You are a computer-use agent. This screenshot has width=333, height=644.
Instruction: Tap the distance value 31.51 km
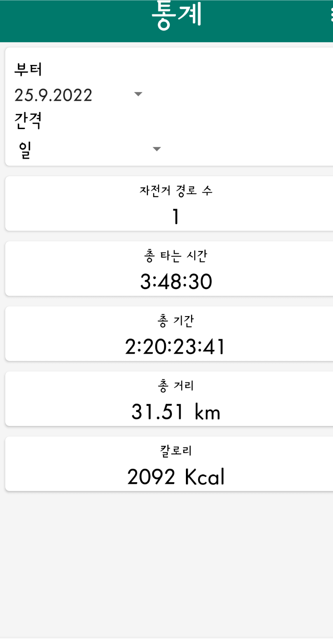[x=176, y=412]
